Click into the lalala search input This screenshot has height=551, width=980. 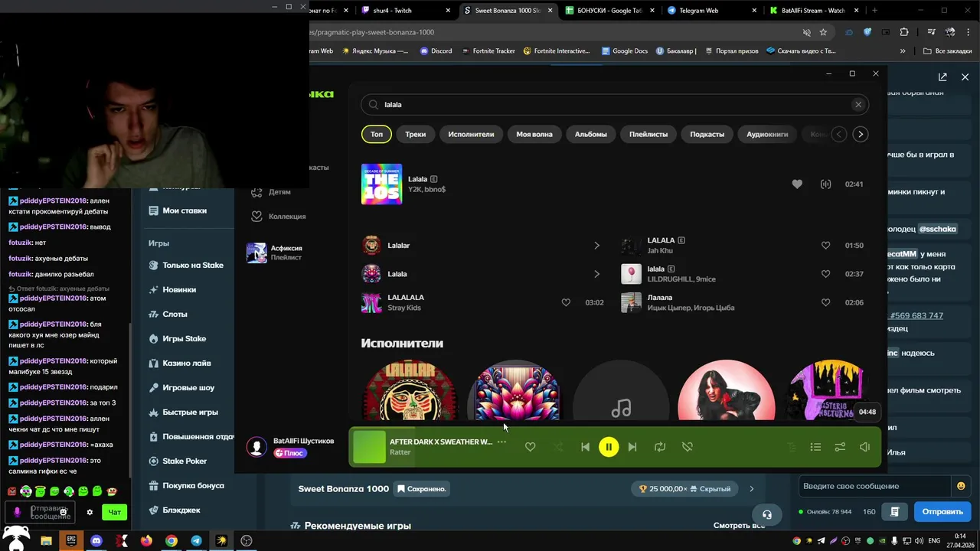click(614, 105)
